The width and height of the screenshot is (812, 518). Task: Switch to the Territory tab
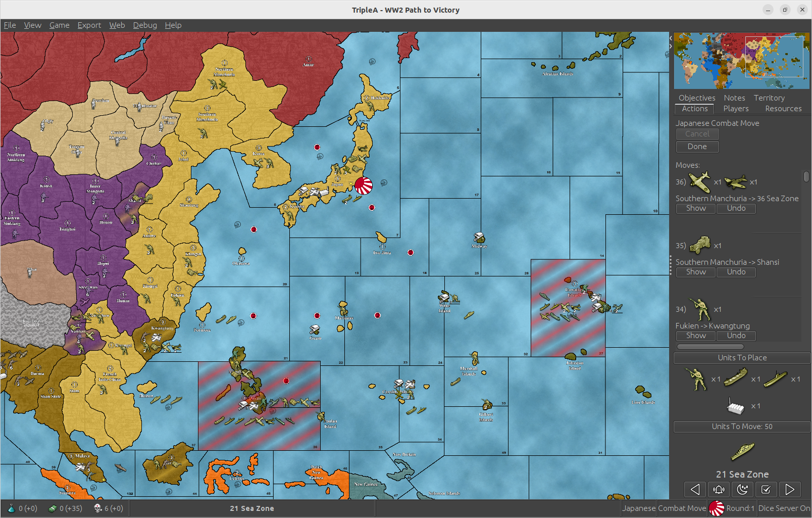tap(769, 98)
